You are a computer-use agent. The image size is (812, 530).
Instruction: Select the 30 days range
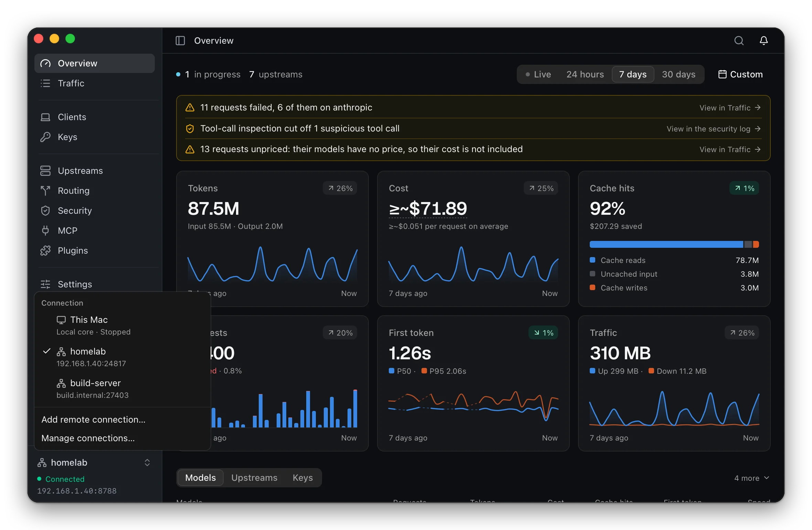(x=679, y=74)
